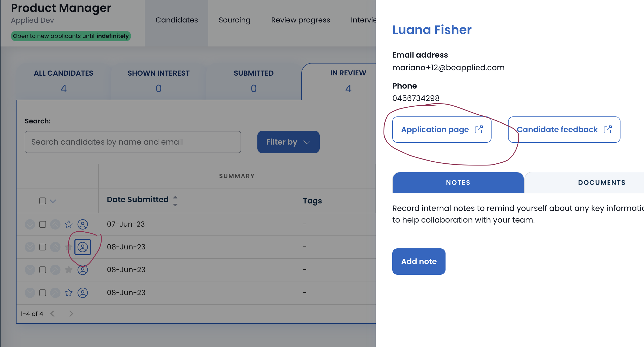Switch to the Documents tab
644x347 pixels.
point(601,183)
